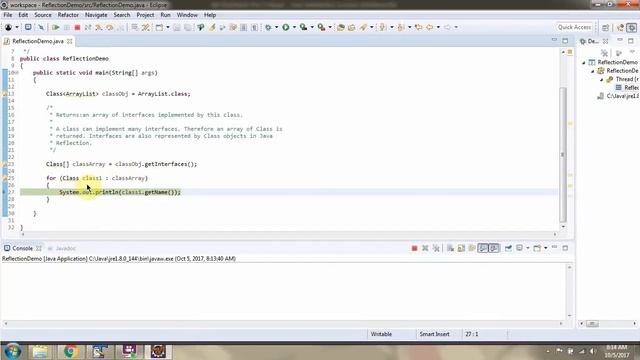Open Windows Start button

point(12,351)
